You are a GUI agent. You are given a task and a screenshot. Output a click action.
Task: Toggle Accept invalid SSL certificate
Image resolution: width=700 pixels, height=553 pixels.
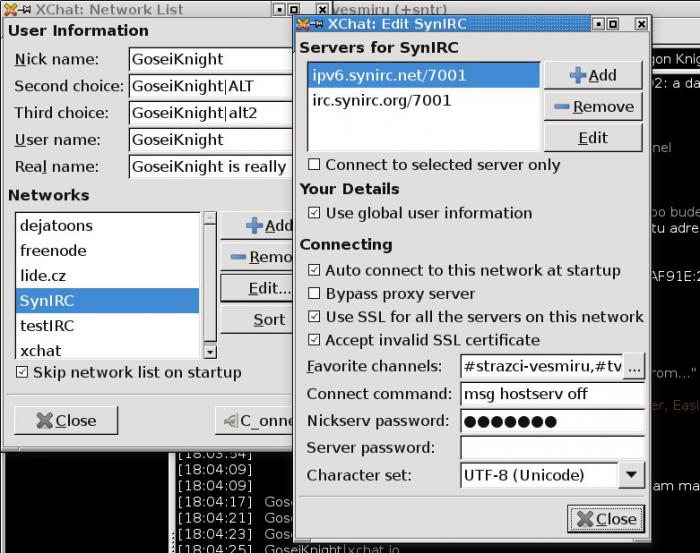314,340
